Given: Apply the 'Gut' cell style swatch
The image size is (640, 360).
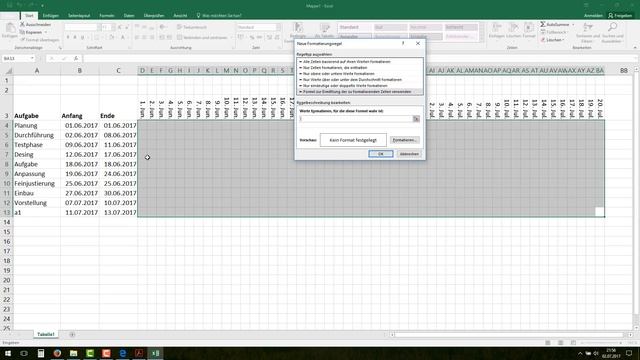Looking at the screenshot, I should click(x=391, y=27).
